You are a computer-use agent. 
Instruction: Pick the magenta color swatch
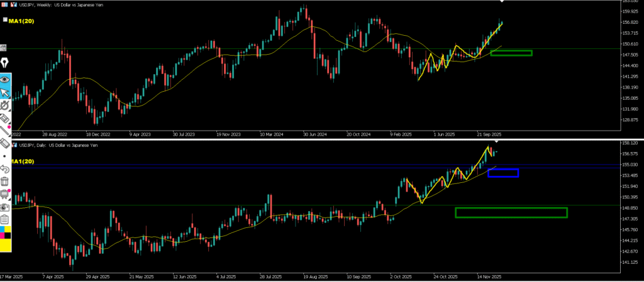pos(3,236)
